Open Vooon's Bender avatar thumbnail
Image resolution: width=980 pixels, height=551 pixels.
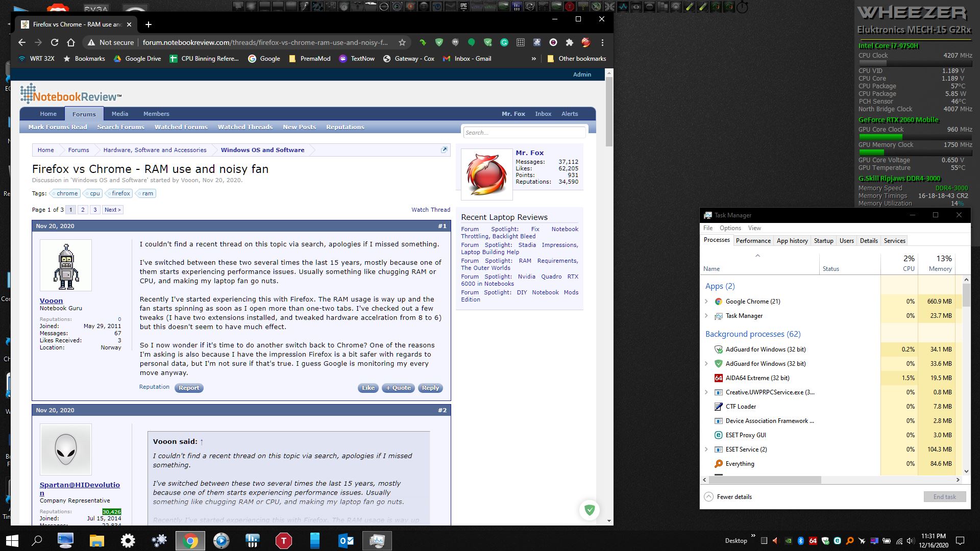(66, 265)
